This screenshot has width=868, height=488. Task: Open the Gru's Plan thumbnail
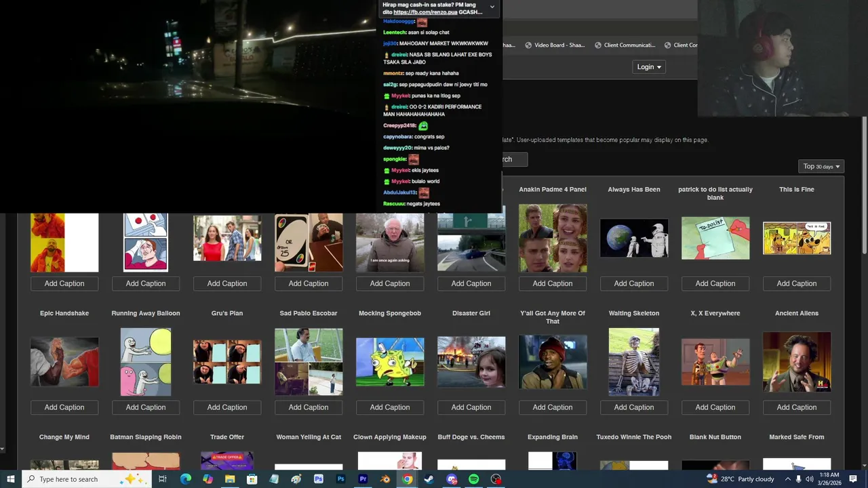click(227, 362)
